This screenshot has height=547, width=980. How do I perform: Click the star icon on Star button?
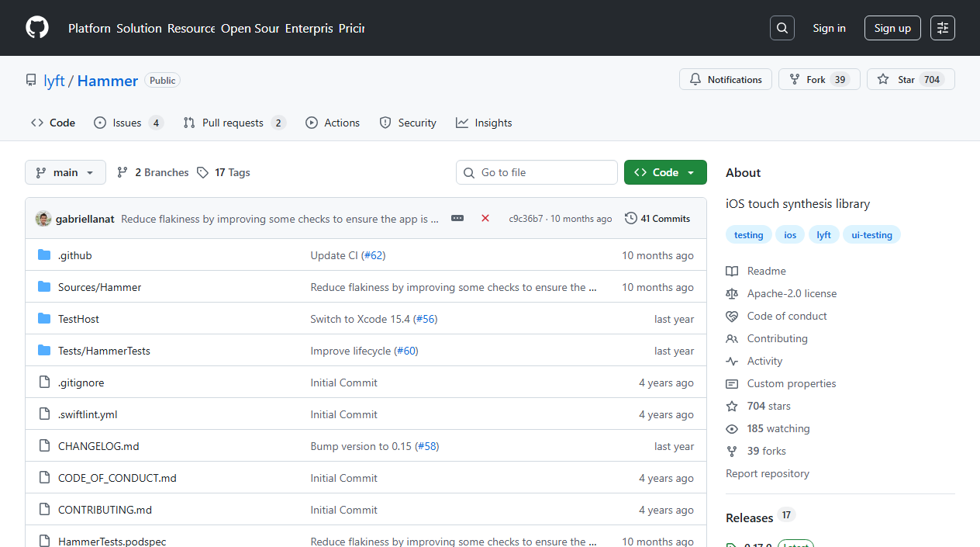[883, 79]
